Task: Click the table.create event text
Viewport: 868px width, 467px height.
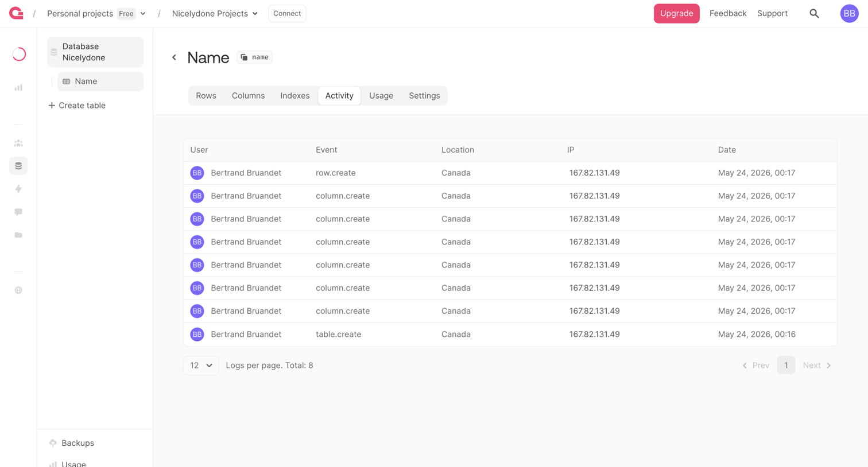Action: [x=339, y=334]
